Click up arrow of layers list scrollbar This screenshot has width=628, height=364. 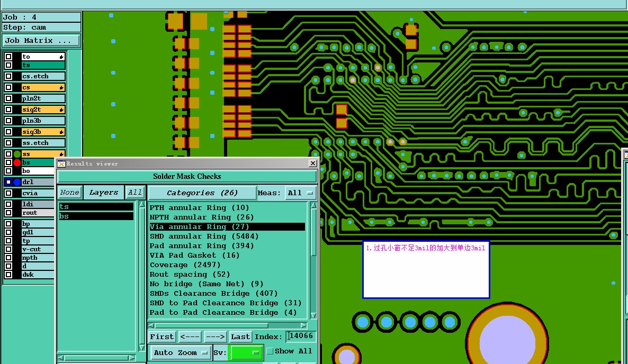tap(142, 204)
